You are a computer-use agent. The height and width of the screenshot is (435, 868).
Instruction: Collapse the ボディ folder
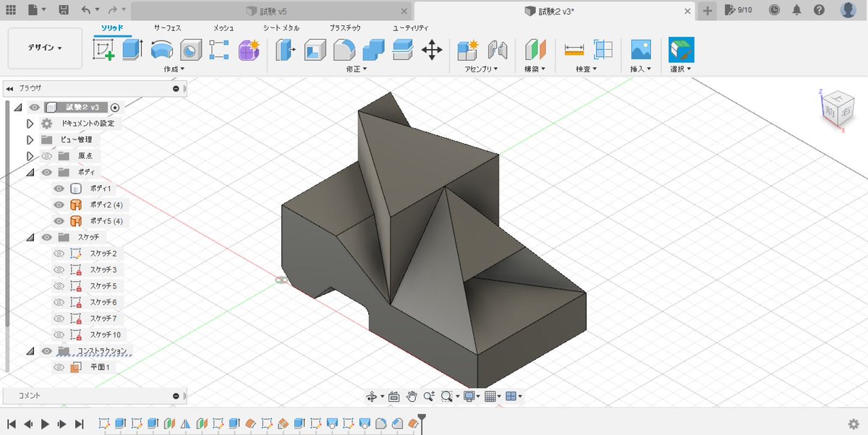(30, 172)
